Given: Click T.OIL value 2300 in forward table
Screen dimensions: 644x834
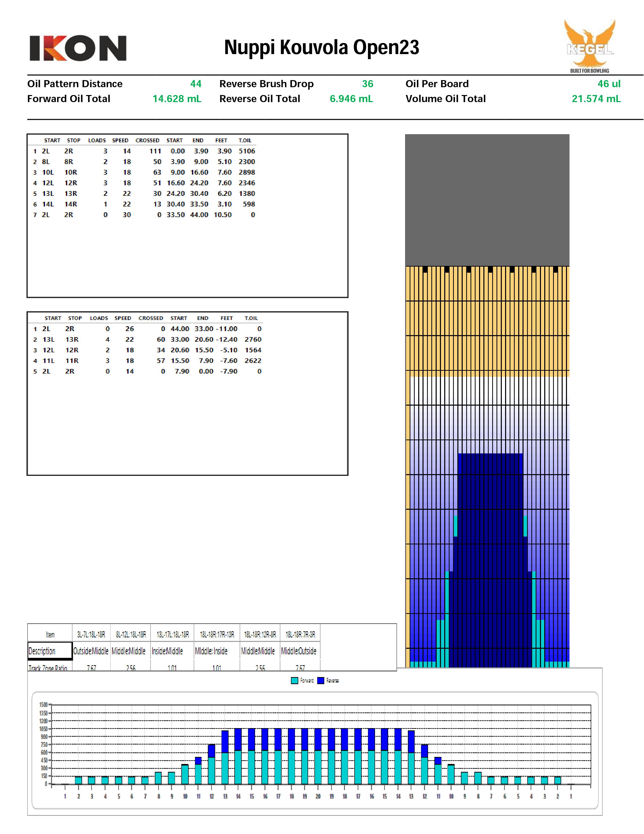Looking at the screenshot, I should [x=247, y=162].
